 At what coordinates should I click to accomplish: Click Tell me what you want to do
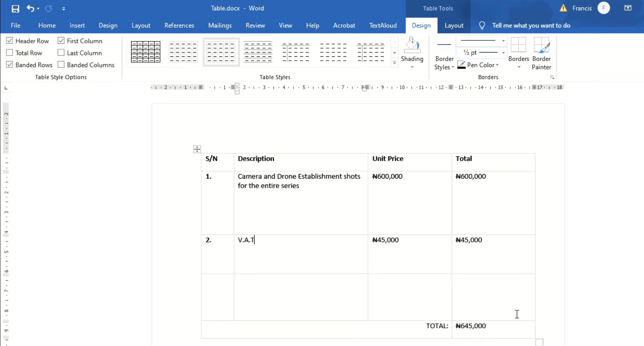pos(531,25)
